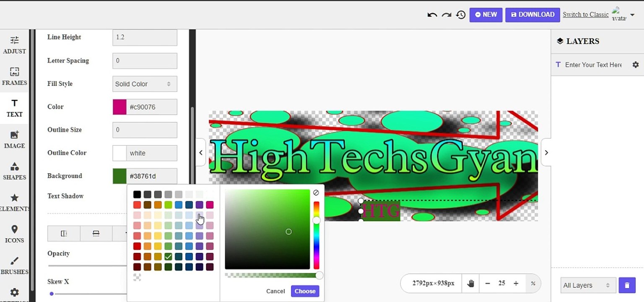Select the TEXT tool in the sidebar
Viewport: 644px width, 302px height.
click(15, 108)
